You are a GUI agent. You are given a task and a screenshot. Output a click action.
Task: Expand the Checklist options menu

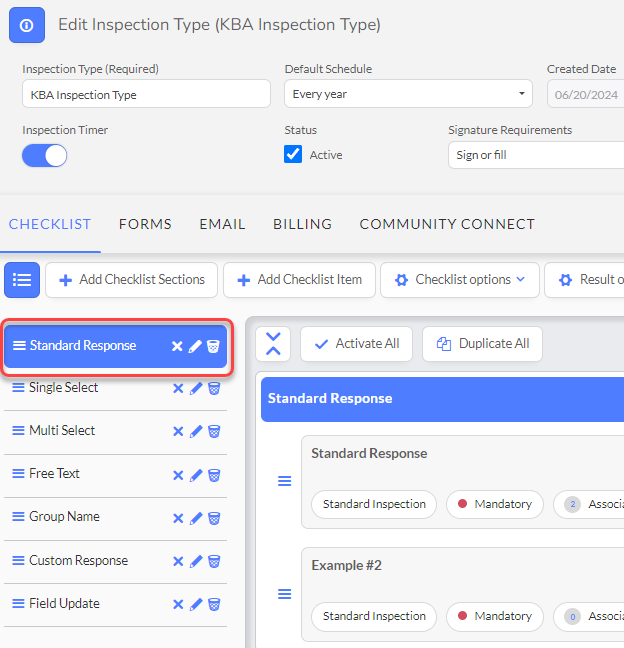[460, 280]
